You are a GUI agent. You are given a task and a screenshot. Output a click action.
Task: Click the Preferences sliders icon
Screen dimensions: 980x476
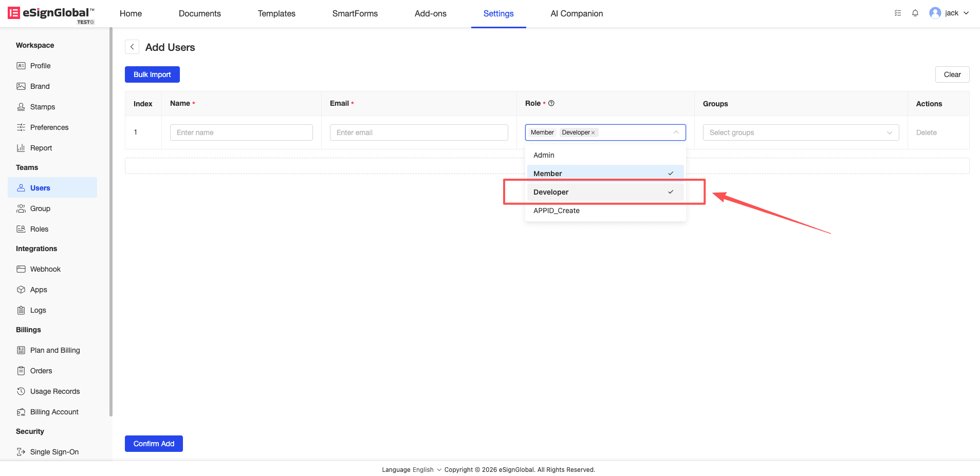point(21,127)
